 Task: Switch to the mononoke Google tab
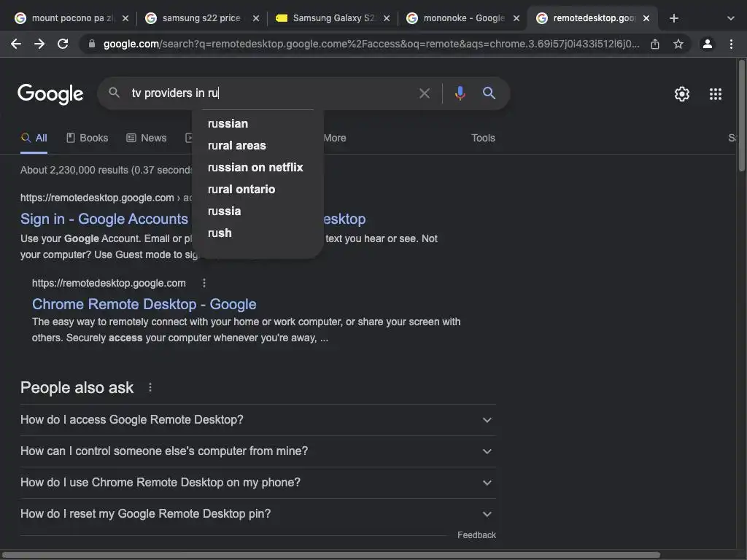point(461,18)
